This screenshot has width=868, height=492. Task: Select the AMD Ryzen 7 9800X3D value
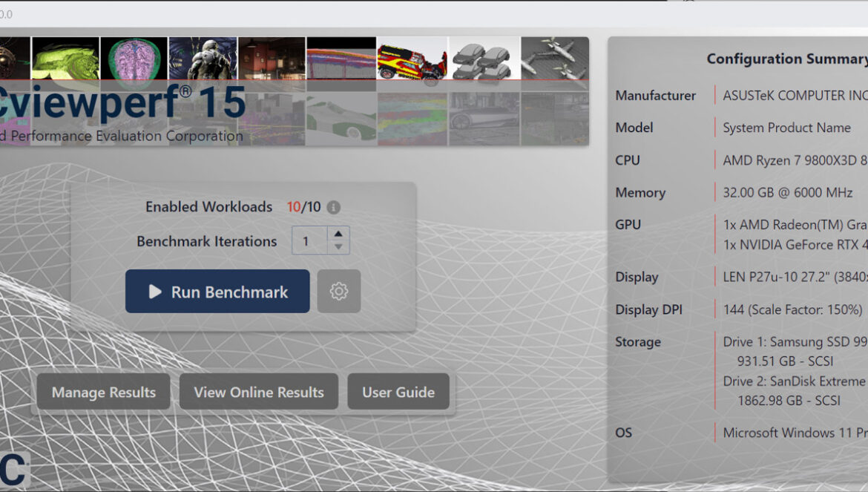795,160
